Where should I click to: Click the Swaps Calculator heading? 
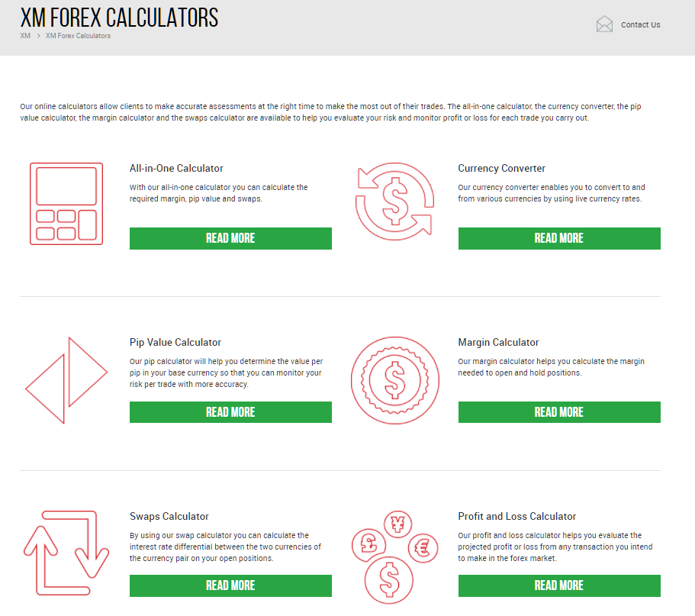coord(169,517)
